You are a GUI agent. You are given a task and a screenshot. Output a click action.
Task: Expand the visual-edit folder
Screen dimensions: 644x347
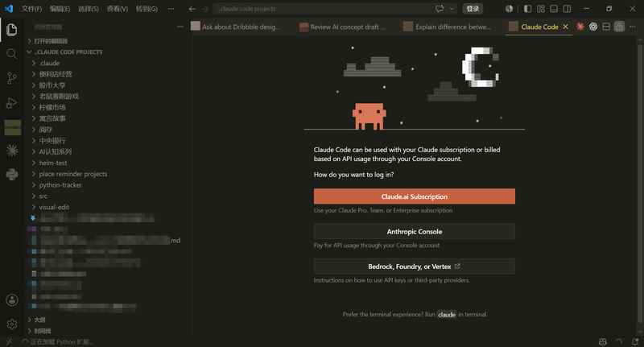point(54,208)
